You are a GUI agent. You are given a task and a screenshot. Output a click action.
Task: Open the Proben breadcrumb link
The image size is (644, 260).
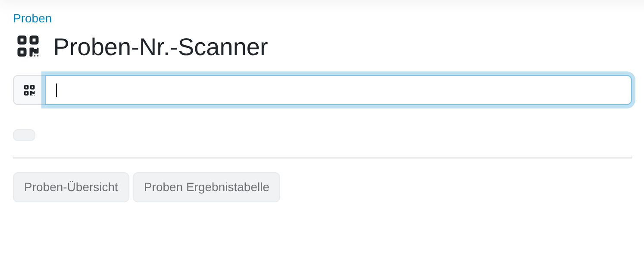32,18
